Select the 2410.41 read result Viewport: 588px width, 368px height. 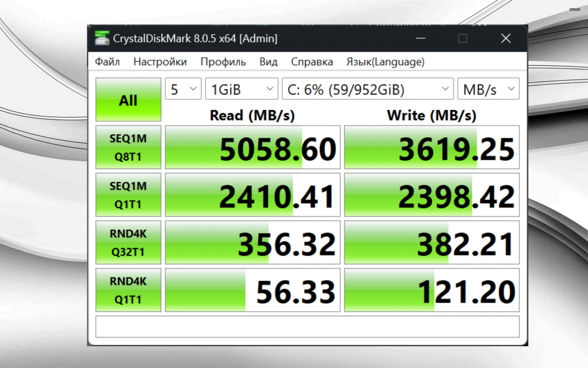[253, 195]
